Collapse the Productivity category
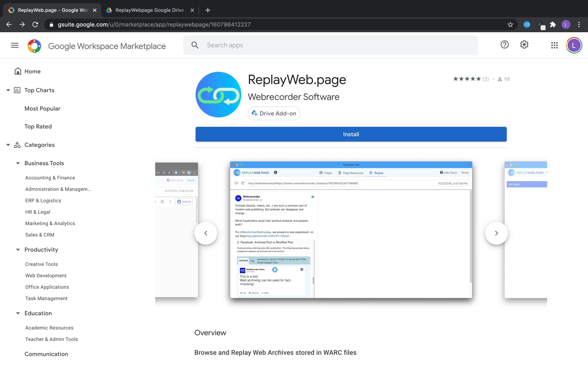This screenshot has width=588, height=367. (x=18, y=250)
